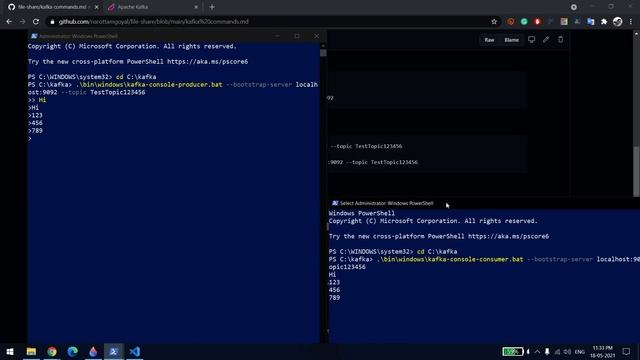
Task: Open the red droplet extension icon
Action: 538,22
